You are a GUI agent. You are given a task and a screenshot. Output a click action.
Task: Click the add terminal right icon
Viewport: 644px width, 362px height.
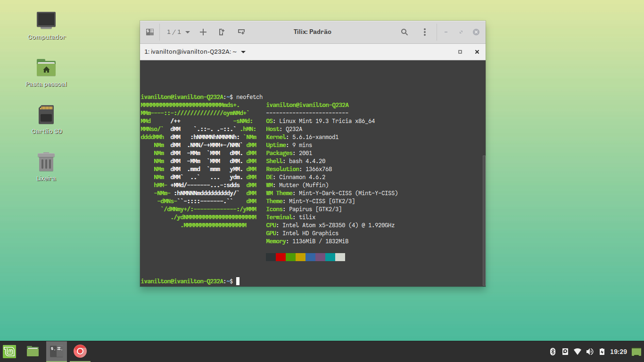[x=222, y=32]
